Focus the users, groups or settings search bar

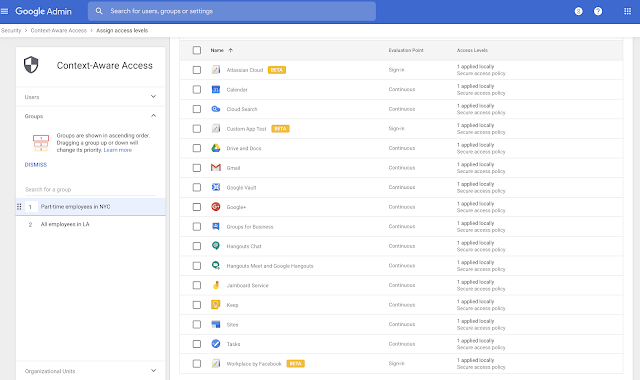[x=232, y=11]
